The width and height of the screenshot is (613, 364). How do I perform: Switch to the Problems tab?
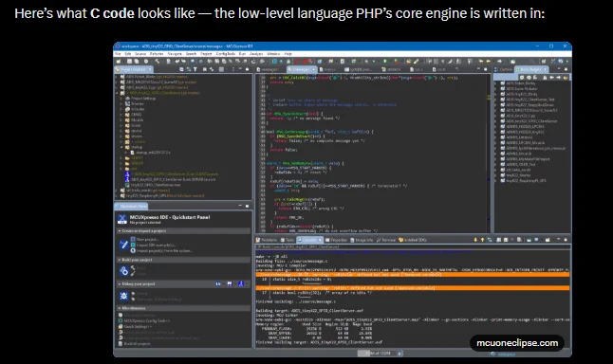267,240
